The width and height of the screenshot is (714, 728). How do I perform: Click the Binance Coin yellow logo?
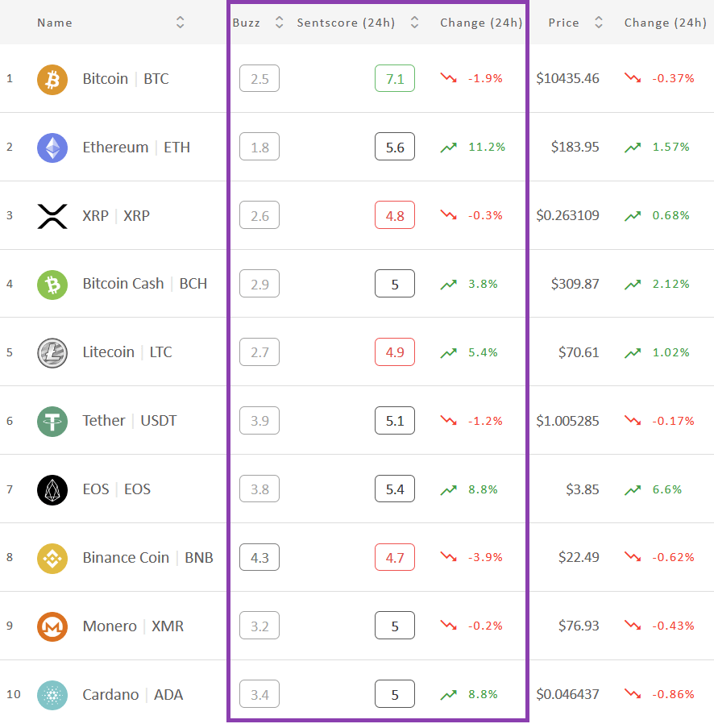click(x=52, y=558)
